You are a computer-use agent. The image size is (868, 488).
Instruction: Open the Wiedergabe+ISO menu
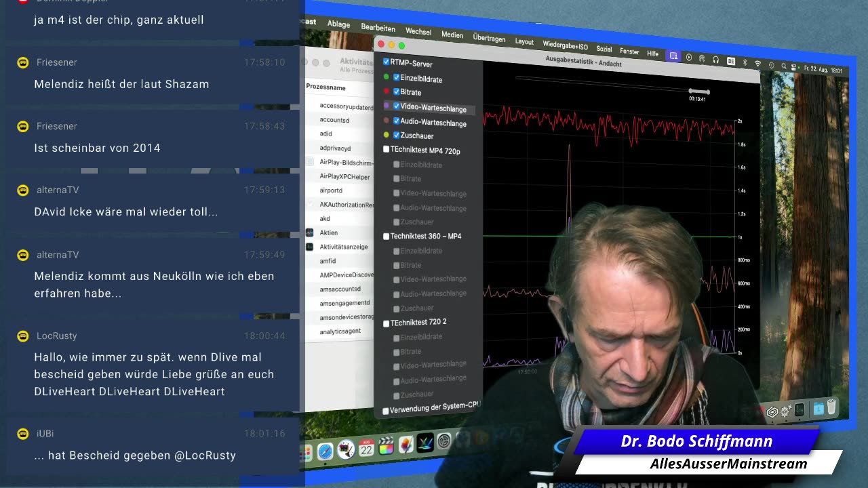pos(566,45)
